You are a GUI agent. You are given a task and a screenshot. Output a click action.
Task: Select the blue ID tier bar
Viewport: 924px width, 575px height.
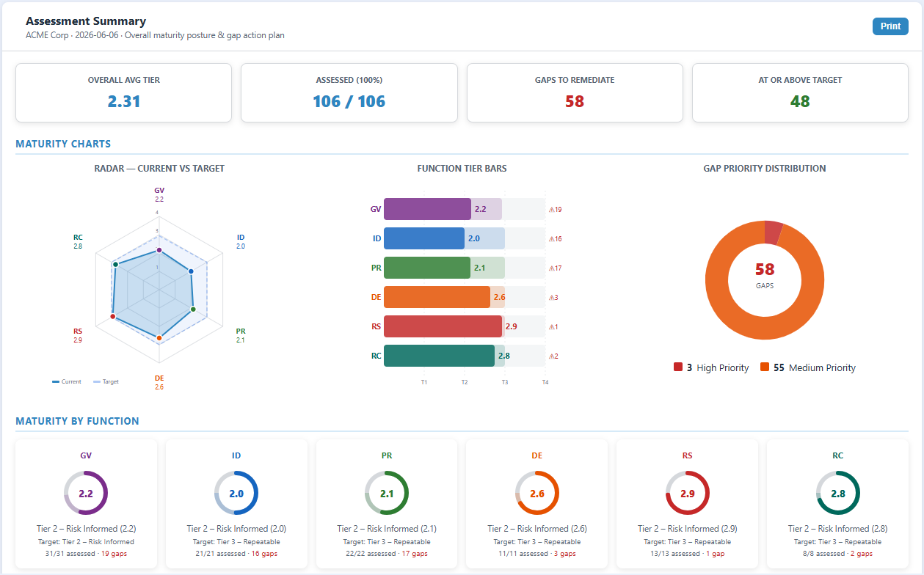pos(424,238)
